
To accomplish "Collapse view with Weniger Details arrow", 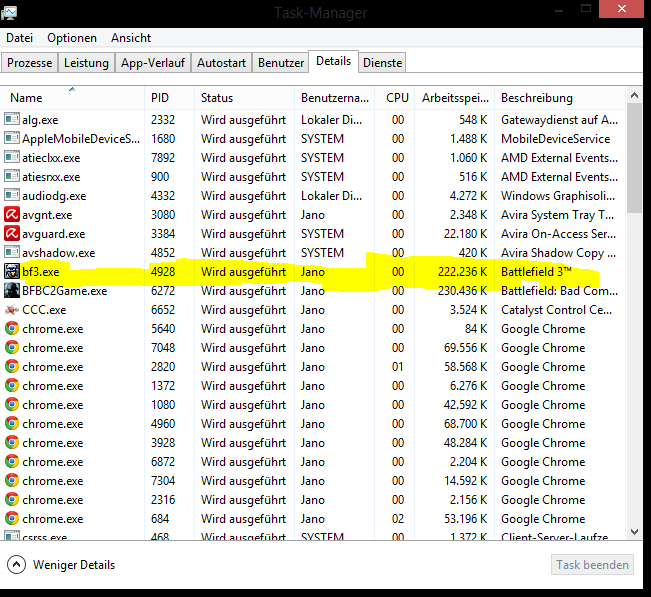I will click(x=16, y=565).
